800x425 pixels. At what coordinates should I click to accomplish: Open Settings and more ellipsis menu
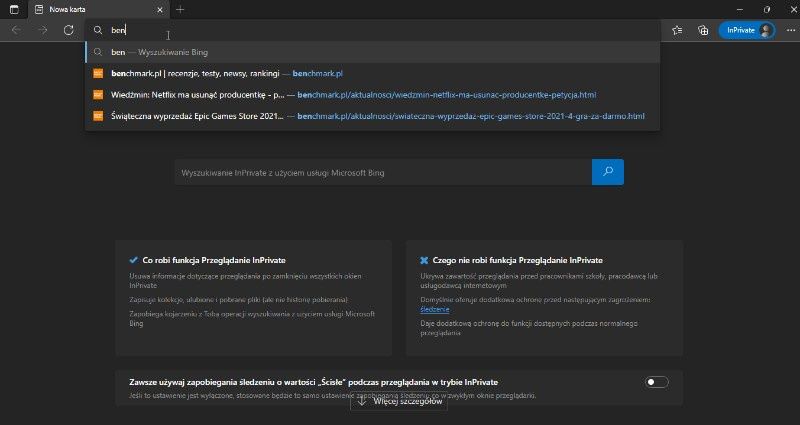(x=790, y=30)
